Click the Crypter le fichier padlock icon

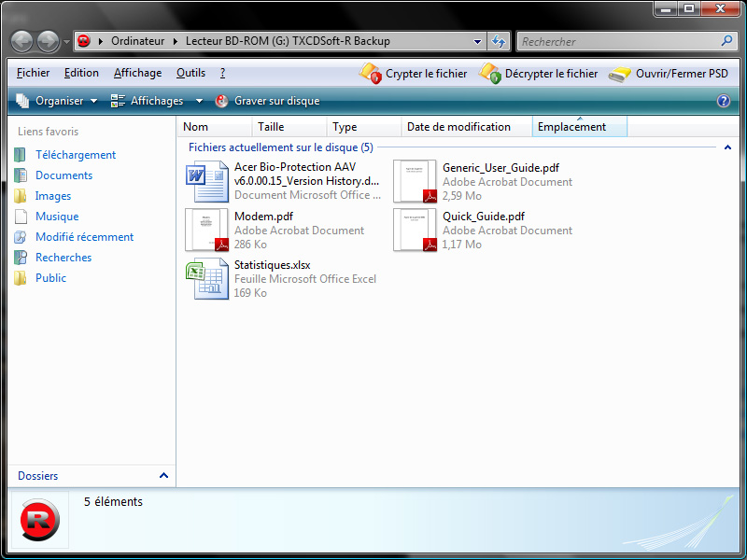tap(370, 74)
